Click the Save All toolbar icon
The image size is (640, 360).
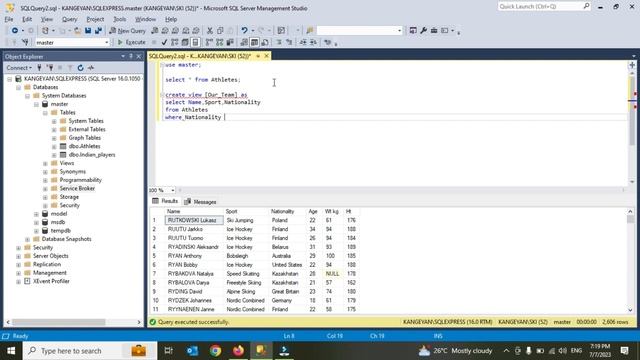click(x=98, y=31)
